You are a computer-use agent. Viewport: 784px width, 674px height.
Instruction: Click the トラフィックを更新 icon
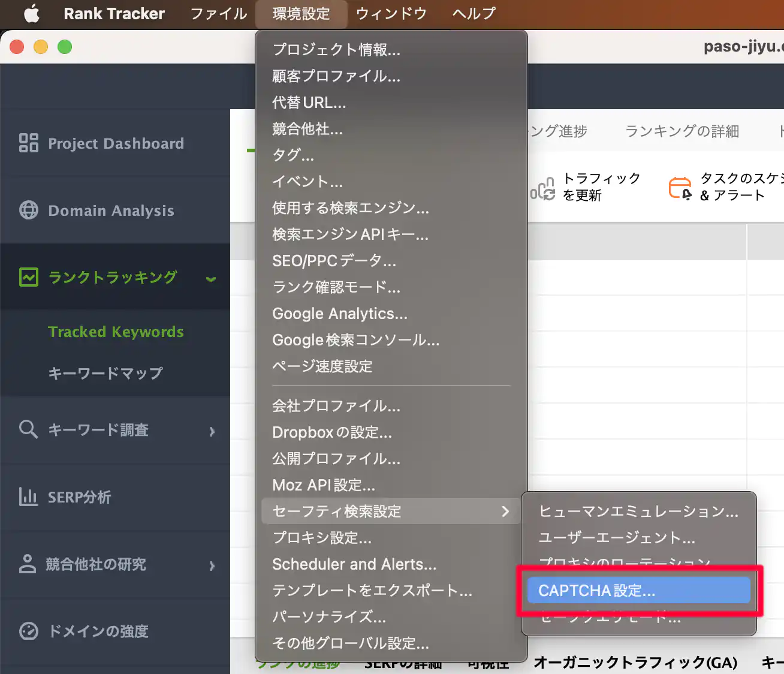[x=542, y=188]
